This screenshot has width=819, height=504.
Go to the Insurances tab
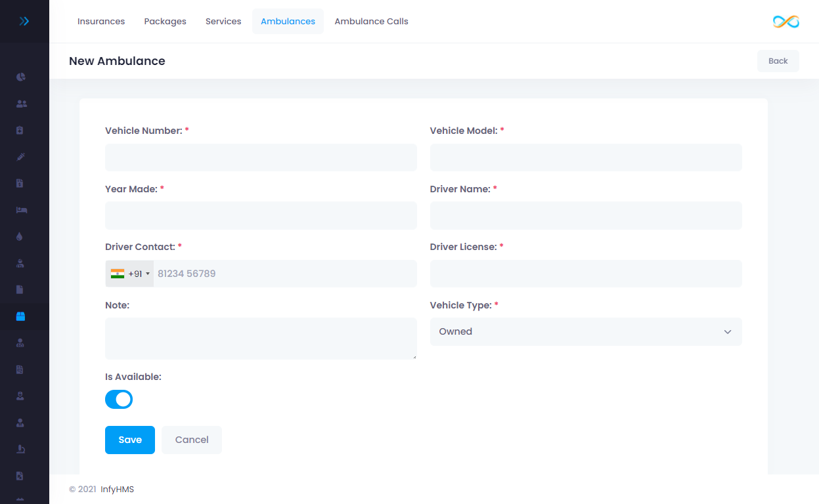click(x=101, y=22)
